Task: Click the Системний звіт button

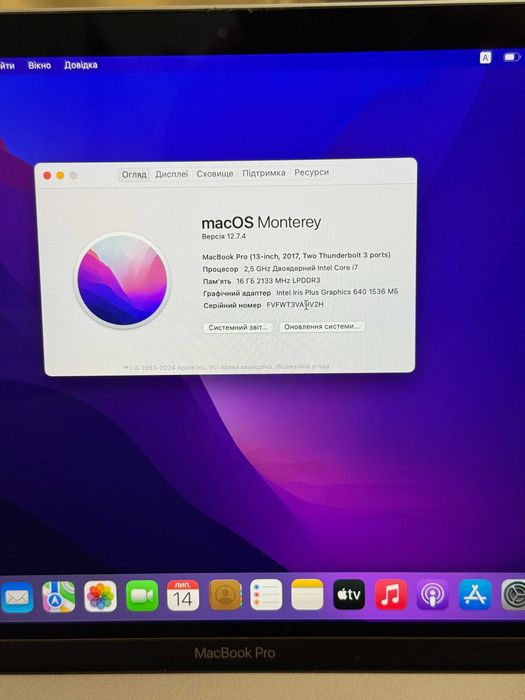Action: coord(238,327)
